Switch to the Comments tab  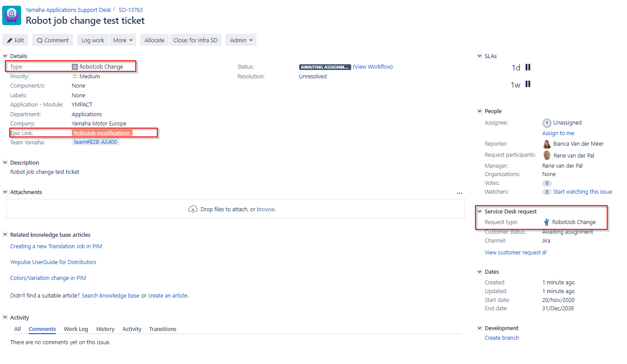pos(42,329)
